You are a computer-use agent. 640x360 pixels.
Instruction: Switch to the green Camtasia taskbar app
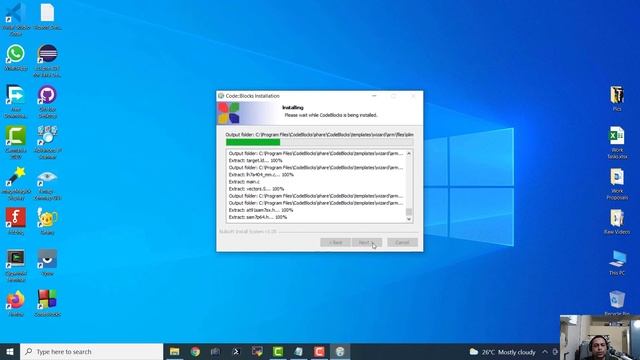point(278,351)
